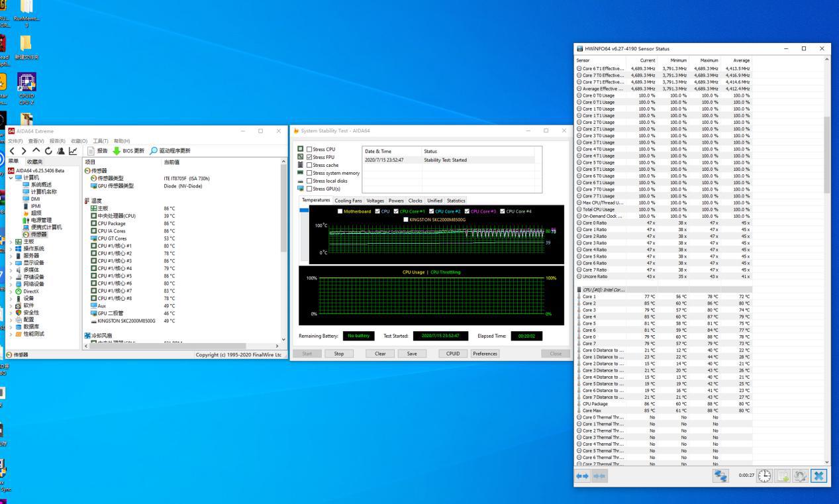Open the 工具(T) menu

pos(100,141)
